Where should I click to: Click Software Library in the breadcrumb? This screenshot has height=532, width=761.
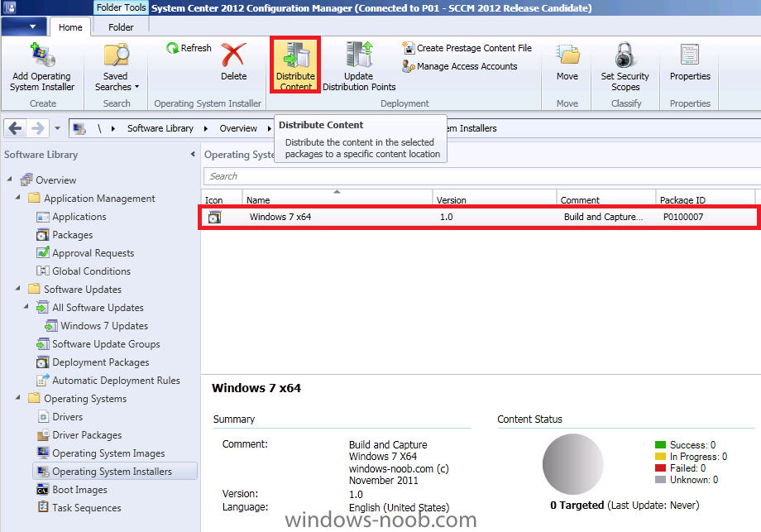[x=160, y=128]
